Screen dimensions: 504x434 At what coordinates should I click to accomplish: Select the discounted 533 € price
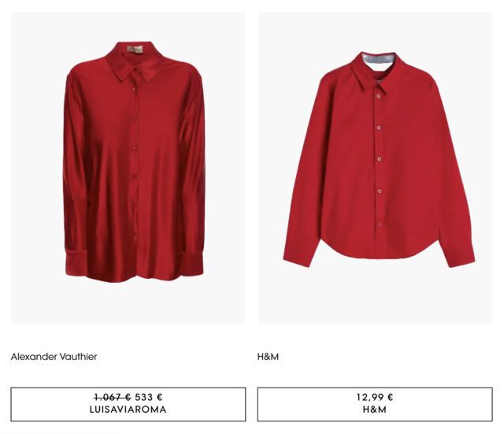click(x=149, y=397)
